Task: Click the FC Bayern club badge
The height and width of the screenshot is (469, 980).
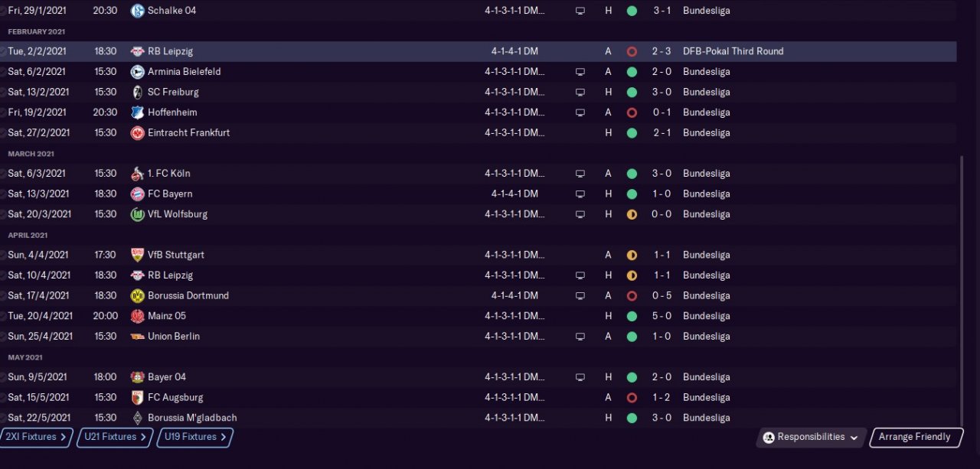Action: click(138, 194)
